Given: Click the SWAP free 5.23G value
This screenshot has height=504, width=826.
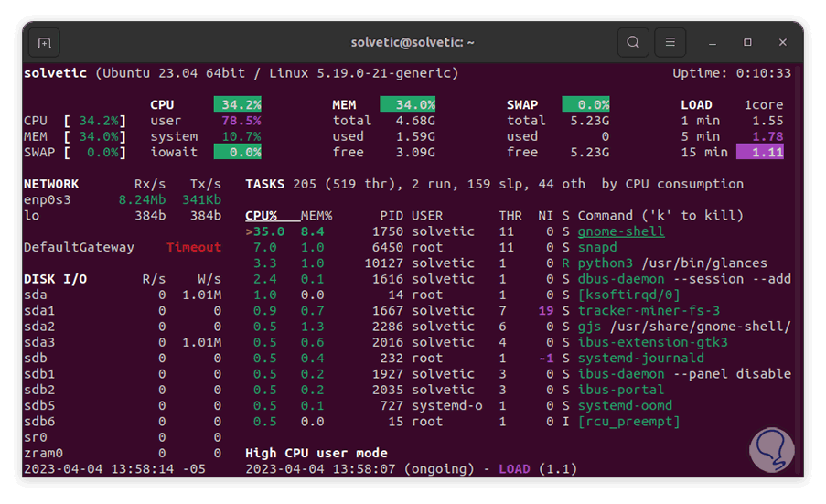Looking at the screenshot, I should [590, 152].
